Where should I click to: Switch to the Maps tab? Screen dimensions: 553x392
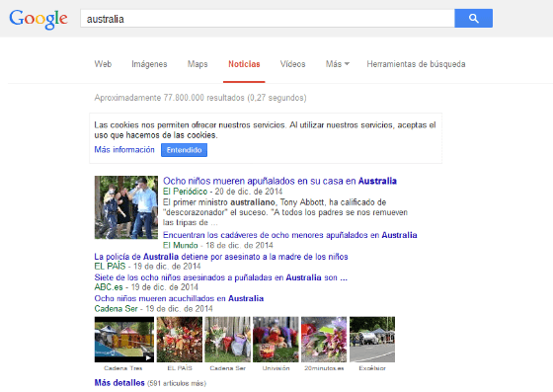tap(197, 64)
